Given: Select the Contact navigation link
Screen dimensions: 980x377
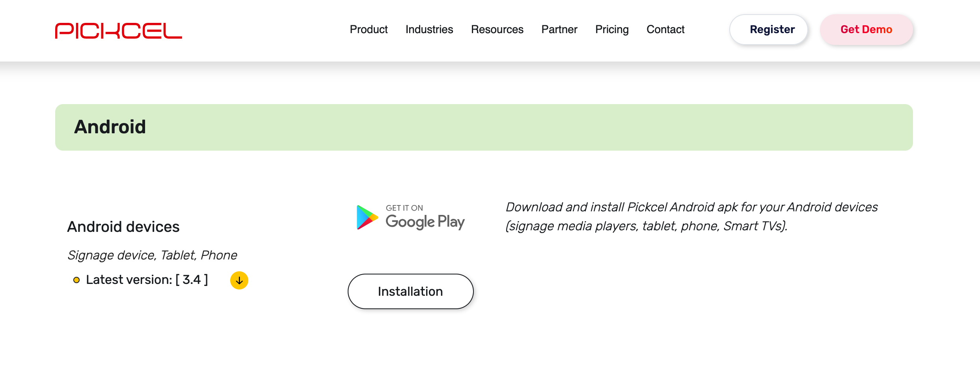Looking at the screenshot, I should tap(665, 29).
